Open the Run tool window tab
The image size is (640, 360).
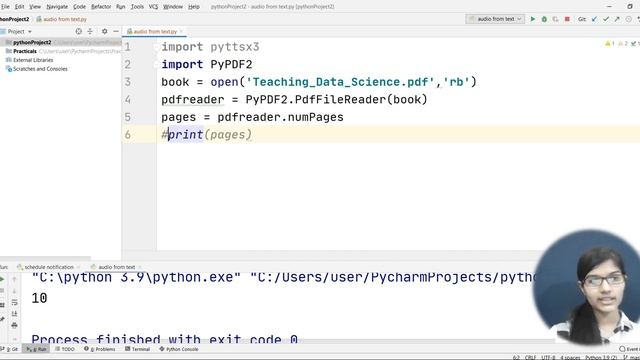click(36, 349)
